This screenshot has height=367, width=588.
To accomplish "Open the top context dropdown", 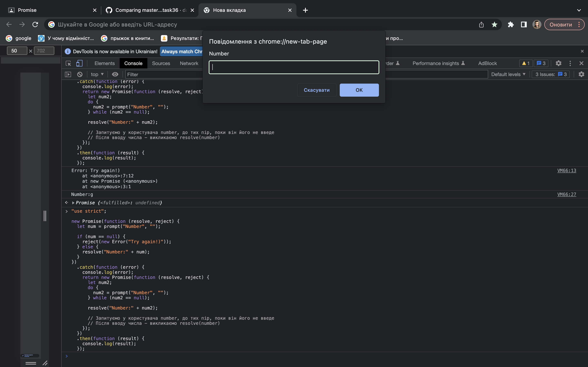I will click(x=97, y=74).
